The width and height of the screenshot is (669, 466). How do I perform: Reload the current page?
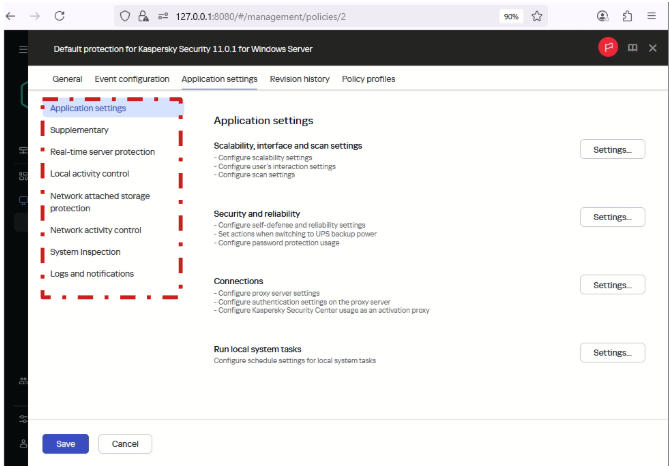point(59,16)
